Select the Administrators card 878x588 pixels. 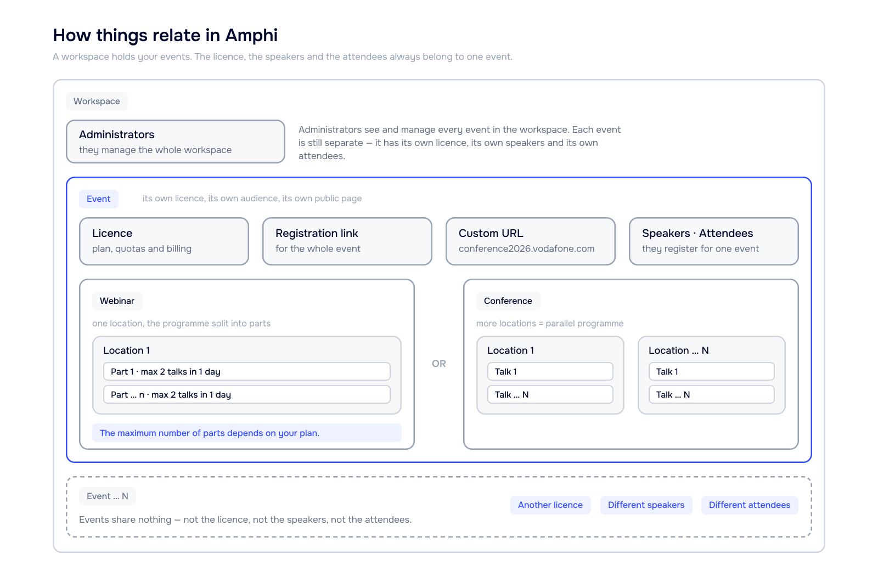pyautogui.click(x=176, y=142)
